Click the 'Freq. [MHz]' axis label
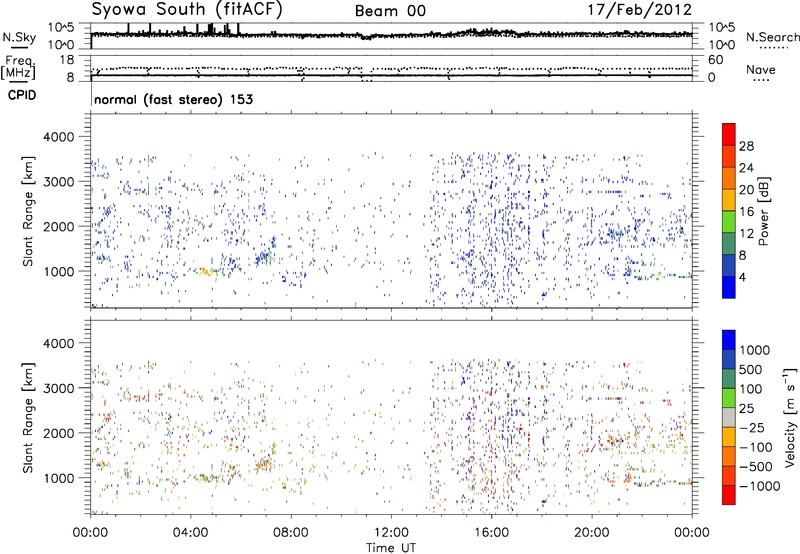Image resolution: width=800 pixels, height=554 pixels. [19, 67]
